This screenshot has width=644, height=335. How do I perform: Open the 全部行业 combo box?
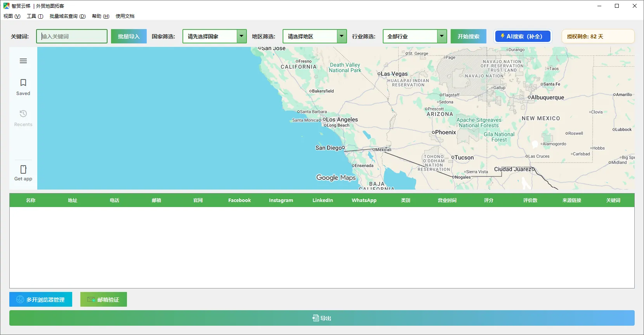click(x=415, y=36)
